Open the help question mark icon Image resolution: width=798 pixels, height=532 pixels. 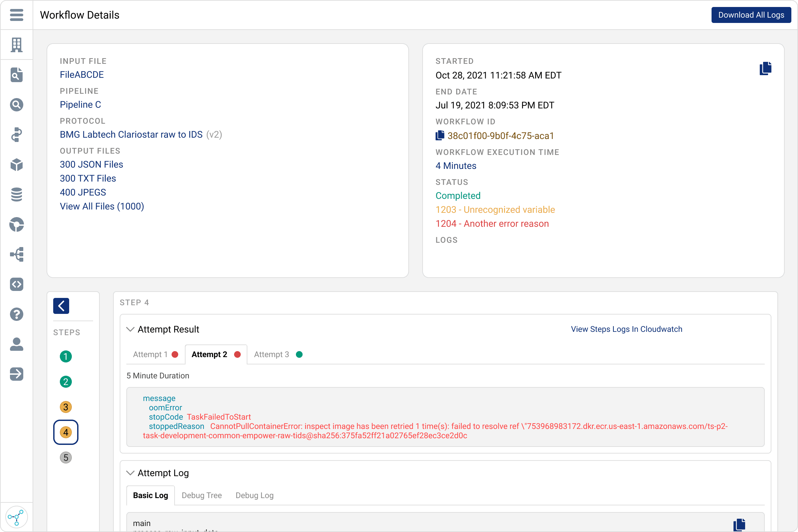(x=16, y=314)
